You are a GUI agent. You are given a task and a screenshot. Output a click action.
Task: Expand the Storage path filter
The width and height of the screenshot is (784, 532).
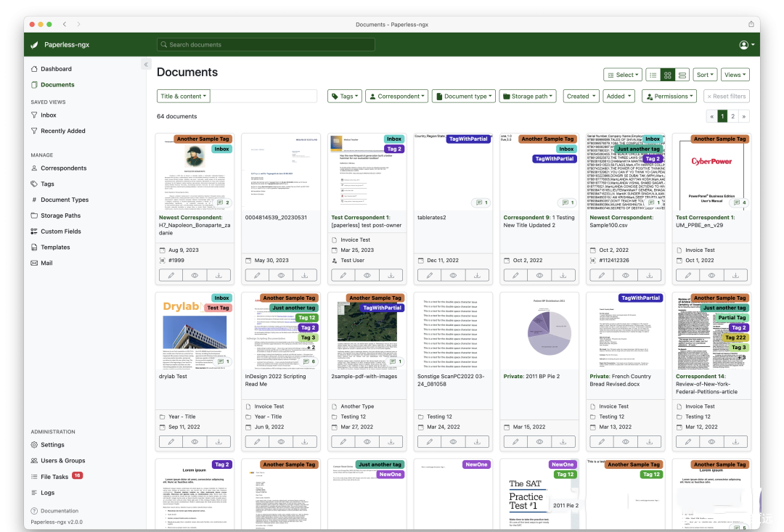(x=528, y=97)
